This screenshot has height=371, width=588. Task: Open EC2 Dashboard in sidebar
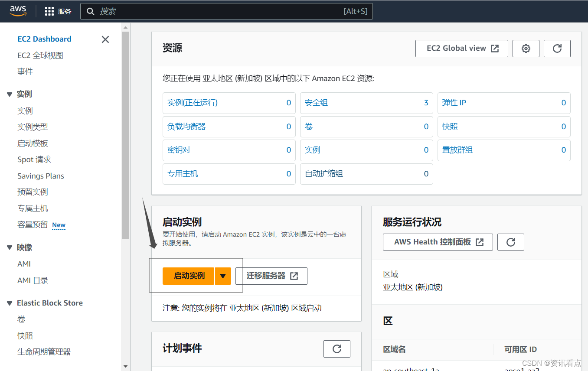click(x=44, y=39)
